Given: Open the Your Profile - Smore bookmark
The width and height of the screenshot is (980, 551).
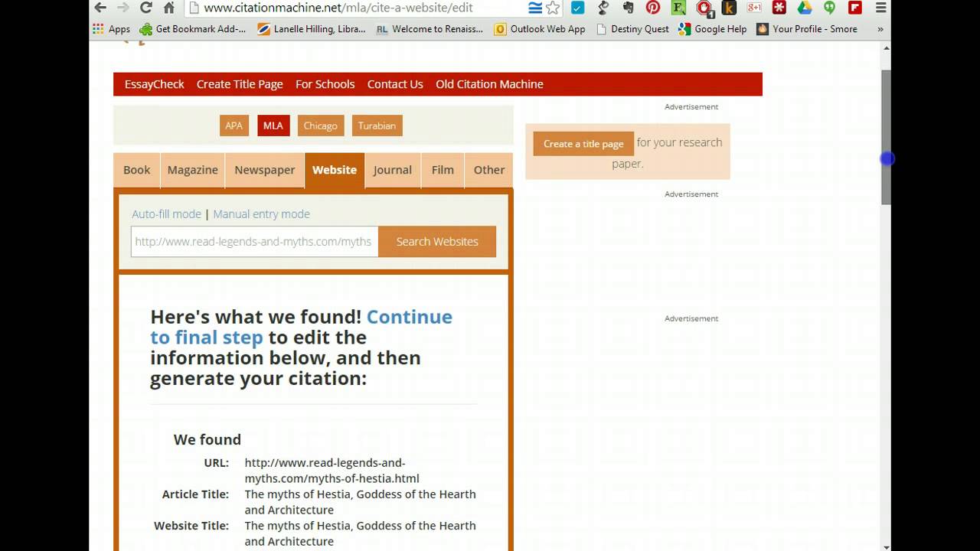Looking at the screenshot, I should tap(807, 29).
